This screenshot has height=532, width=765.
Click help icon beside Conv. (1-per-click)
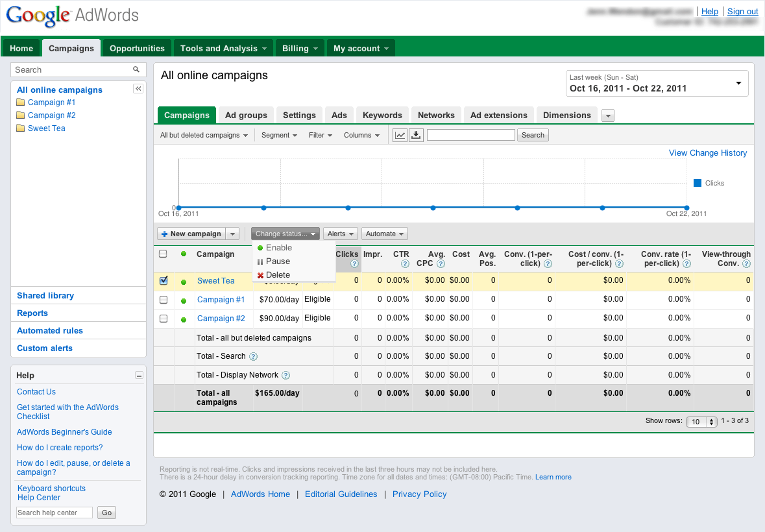(x=548, y=264)
